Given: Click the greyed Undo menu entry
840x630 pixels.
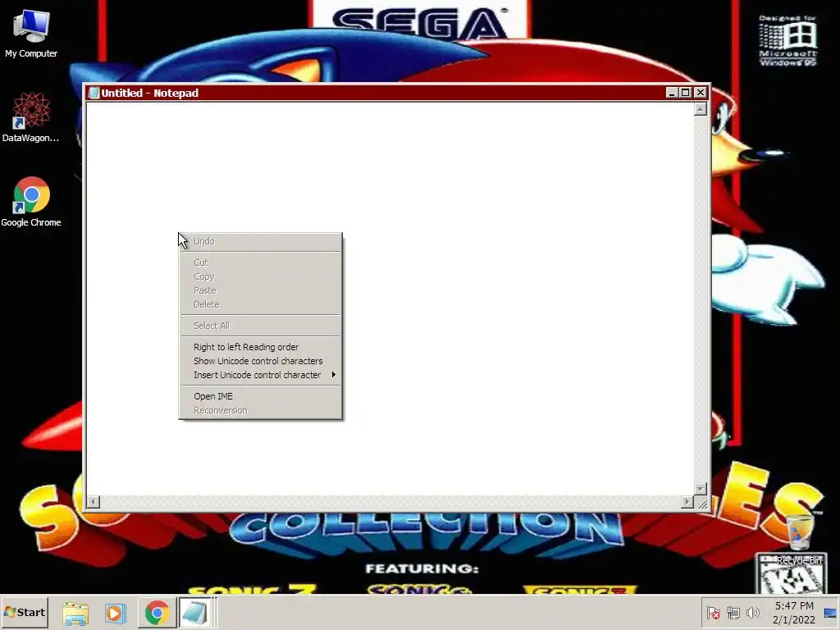Looking at the screenshot, I should click(x=260, y=242).
